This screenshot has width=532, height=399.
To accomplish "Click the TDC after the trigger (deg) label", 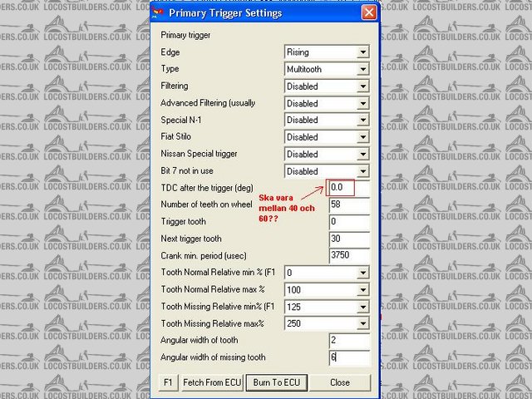I will pyautogui.click(x=207, y=188).
